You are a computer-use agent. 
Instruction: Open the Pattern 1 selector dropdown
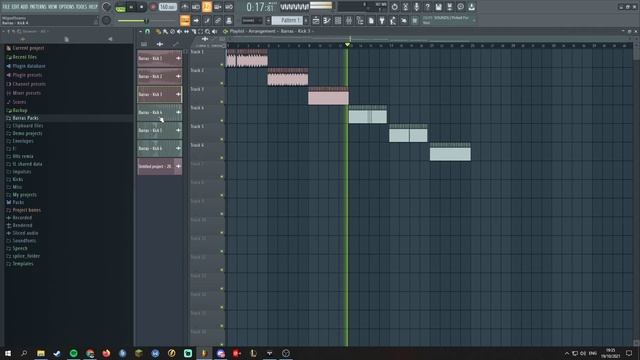[287, 20]
